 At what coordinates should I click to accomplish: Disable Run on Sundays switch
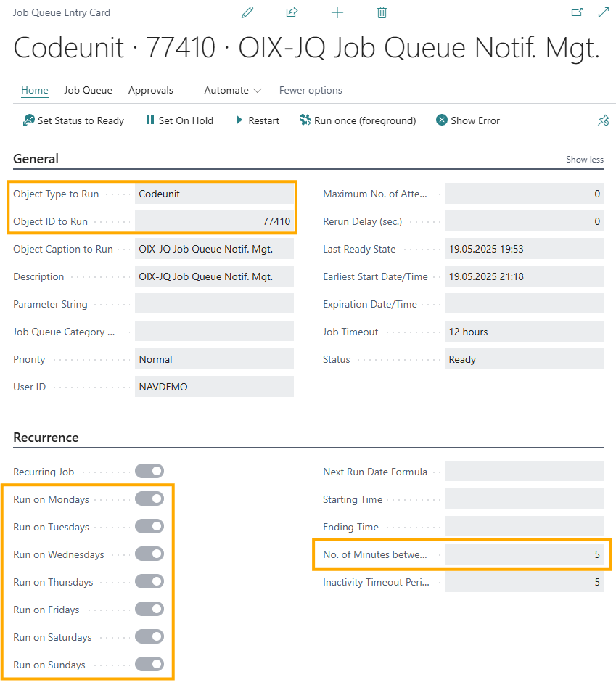point(149,664)
